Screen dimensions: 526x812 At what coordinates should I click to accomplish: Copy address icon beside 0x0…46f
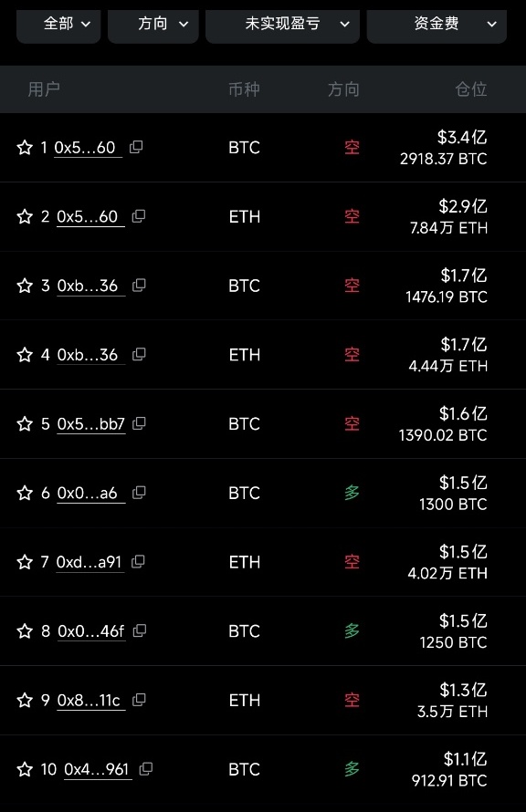(140, 630)
